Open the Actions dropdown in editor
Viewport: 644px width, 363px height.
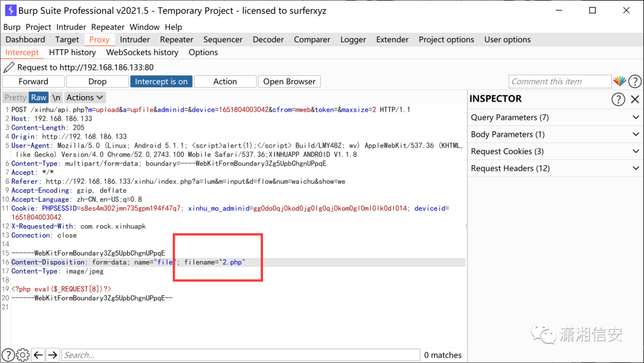85,97
